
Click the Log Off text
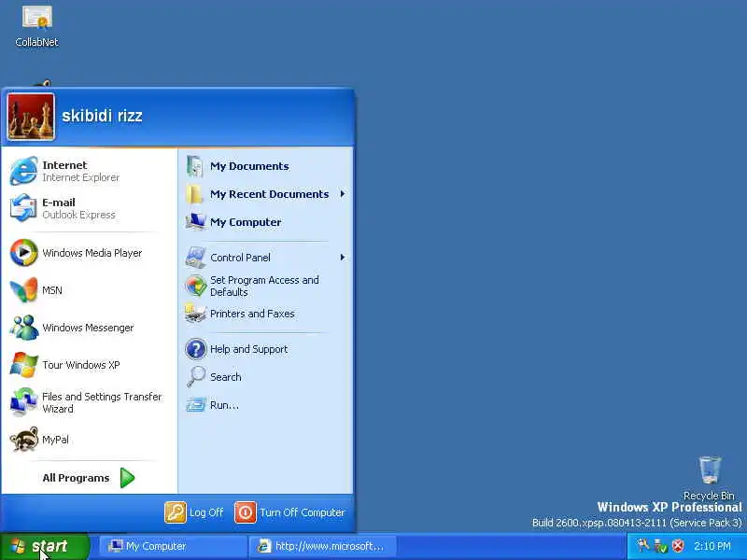click(206, 512)
